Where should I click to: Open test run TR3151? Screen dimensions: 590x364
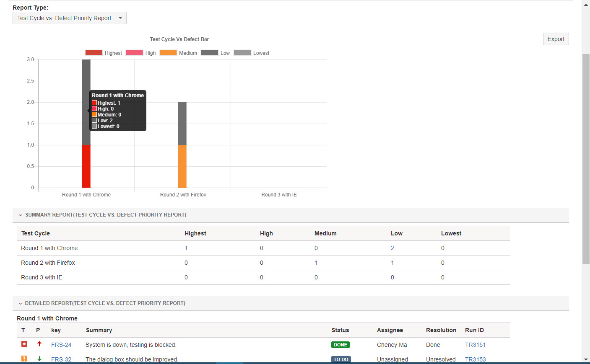[475, 345]
